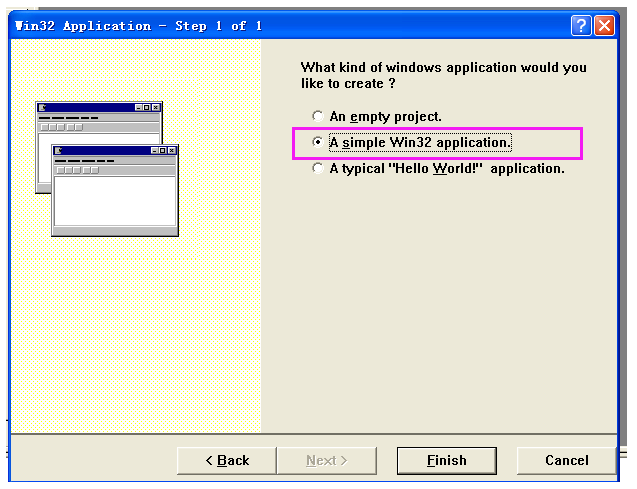Click the disabled Next button
637x489 pixels.
pyautogui.click(x=327, y=461)
